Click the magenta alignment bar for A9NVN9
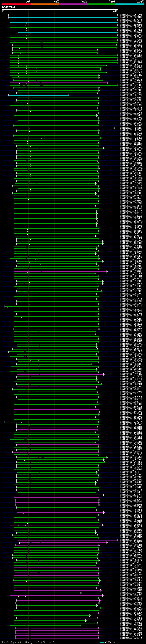Image resolution: width=146 pixels, height=644 pixels. click(64, 128)
